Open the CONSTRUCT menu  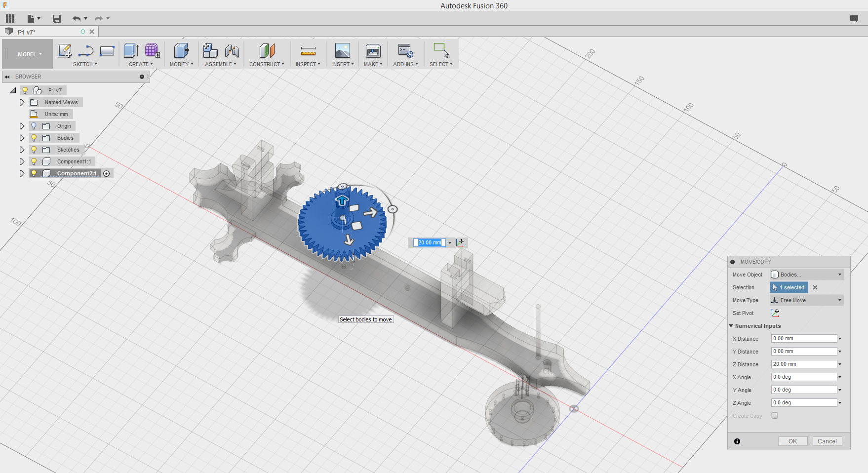tap(267, 64)
